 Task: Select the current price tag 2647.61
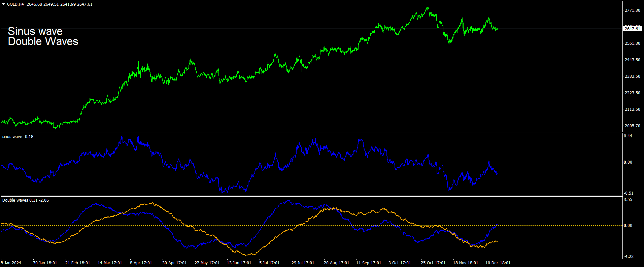[633, 29]
